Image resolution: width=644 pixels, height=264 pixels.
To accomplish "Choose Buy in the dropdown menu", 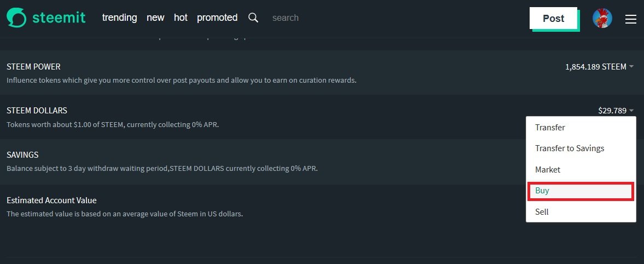I will tap(581, 191).
